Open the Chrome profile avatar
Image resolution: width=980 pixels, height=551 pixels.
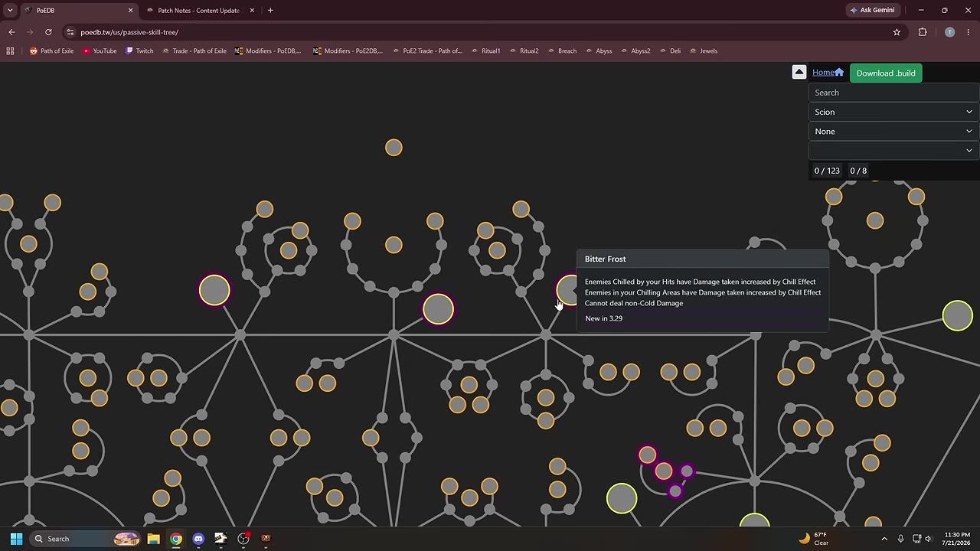coord(949,32)
